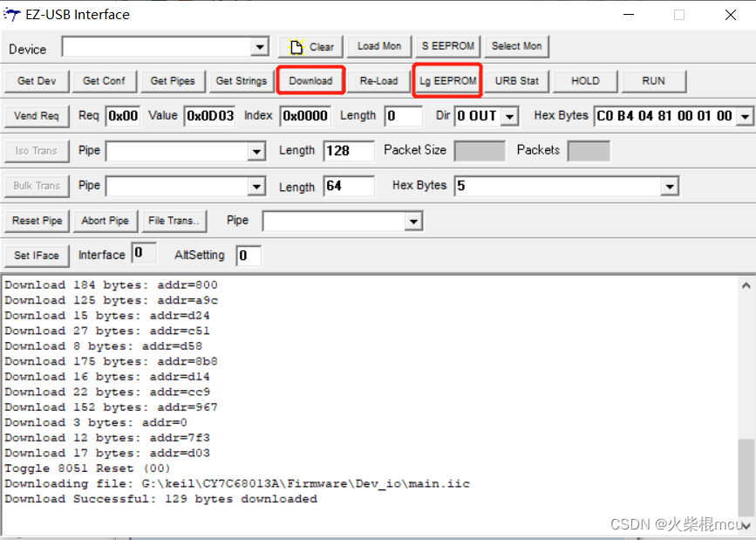Open the Device dropdown list

(260, 47)
